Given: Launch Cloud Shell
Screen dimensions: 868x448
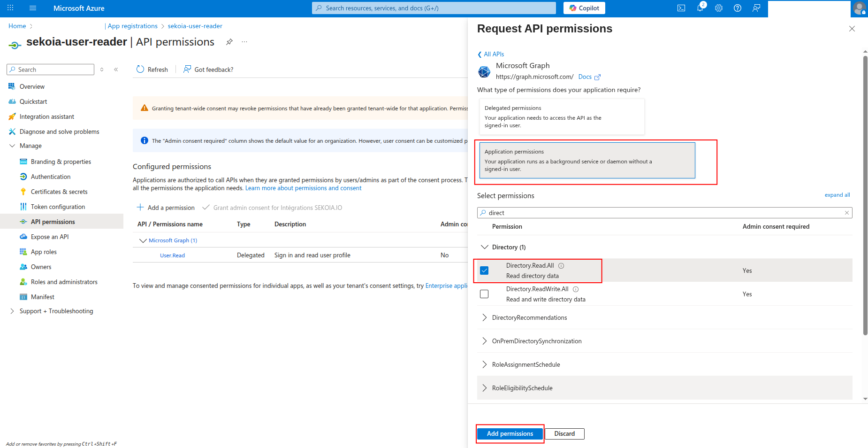Looking at the screenshot, I should [681, 8].
